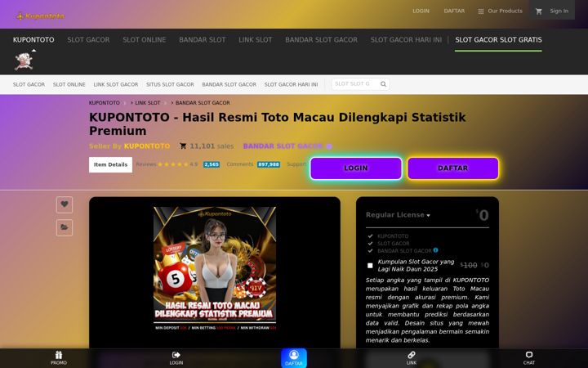Viewport: 588px width, 368px height.
Task: Click LOGIN link in top header
Action: click(421, 11)
